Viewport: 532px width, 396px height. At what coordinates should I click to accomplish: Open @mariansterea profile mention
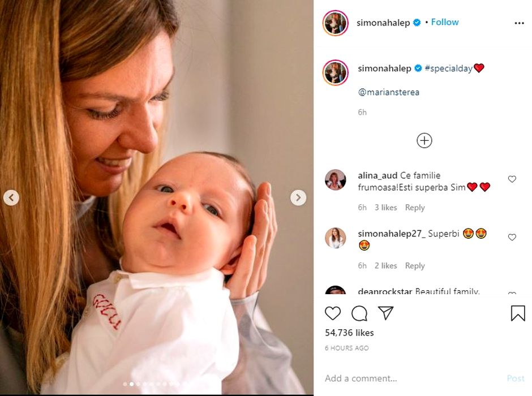click(x=389, y=92)
